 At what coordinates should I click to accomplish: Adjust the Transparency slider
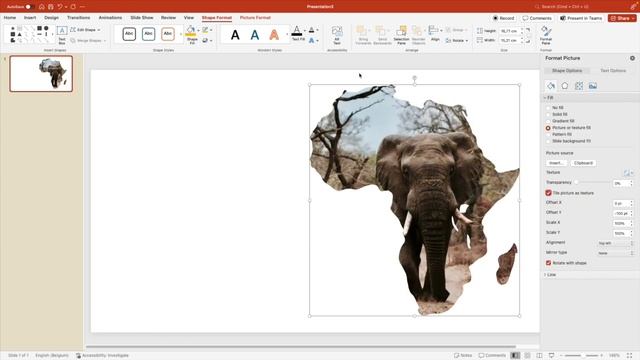pyautogui.click(x=576, y=182)
